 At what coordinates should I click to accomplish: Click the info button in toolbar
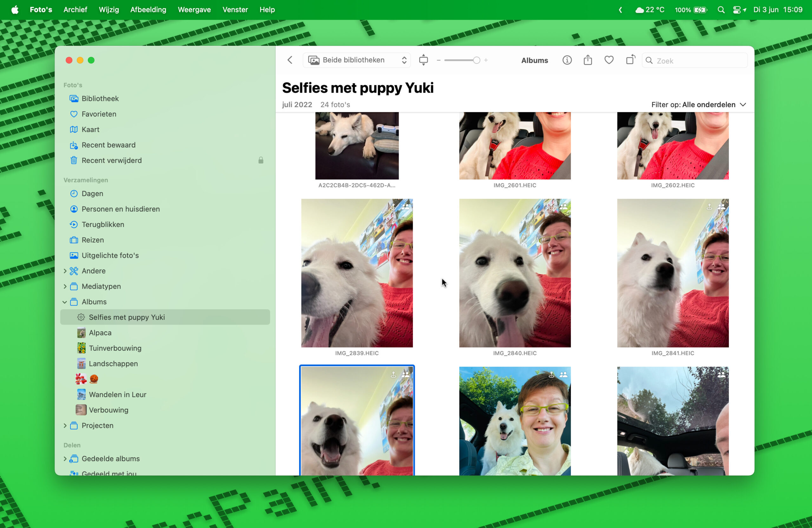pyautogui.click(x=567, y=60)
